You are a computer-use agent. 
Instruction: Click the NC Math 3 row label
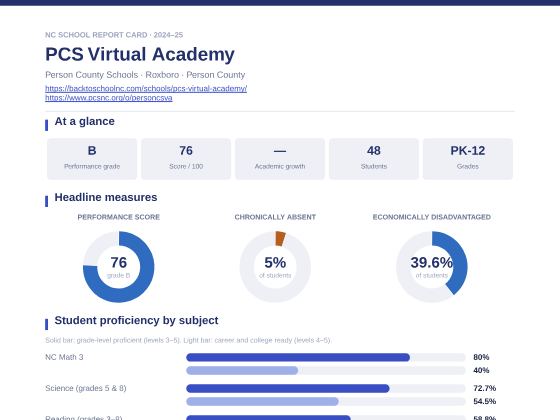coord(64,357)
